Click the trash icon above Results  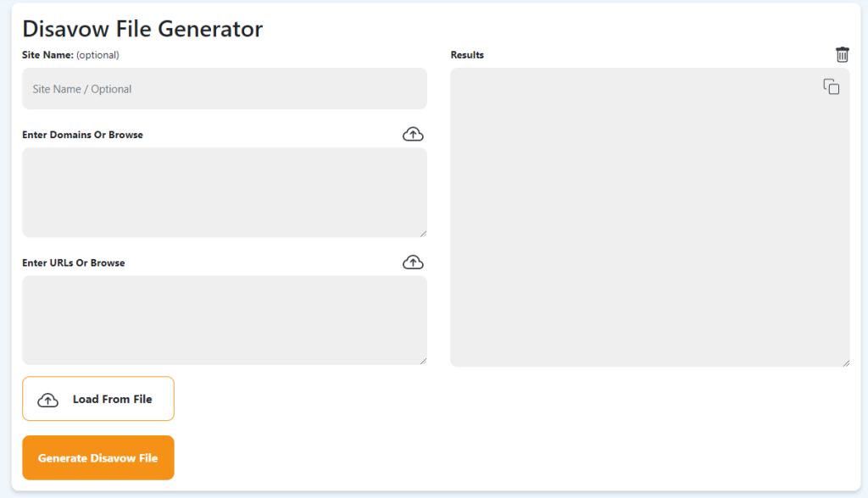[842, 54]
